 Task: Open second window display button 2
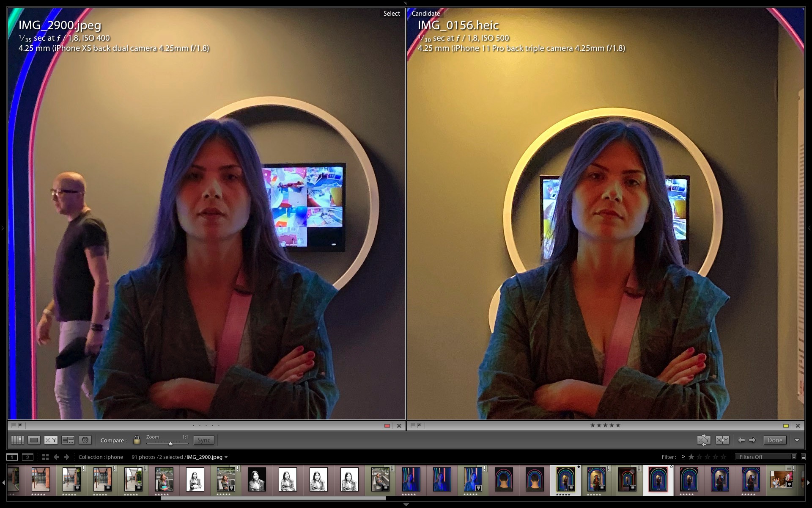coord(27,457)
